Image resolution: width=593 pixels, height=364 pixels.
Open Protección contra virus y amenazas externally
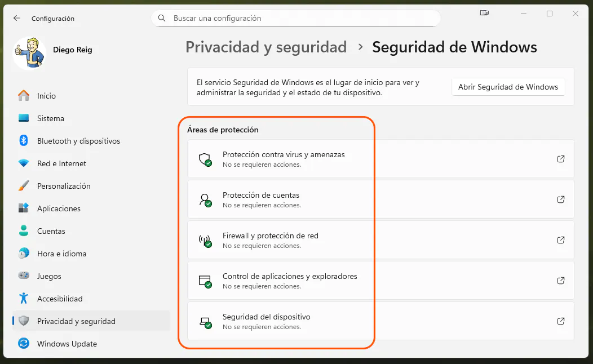pyautogui.click(x=561, y=159)
